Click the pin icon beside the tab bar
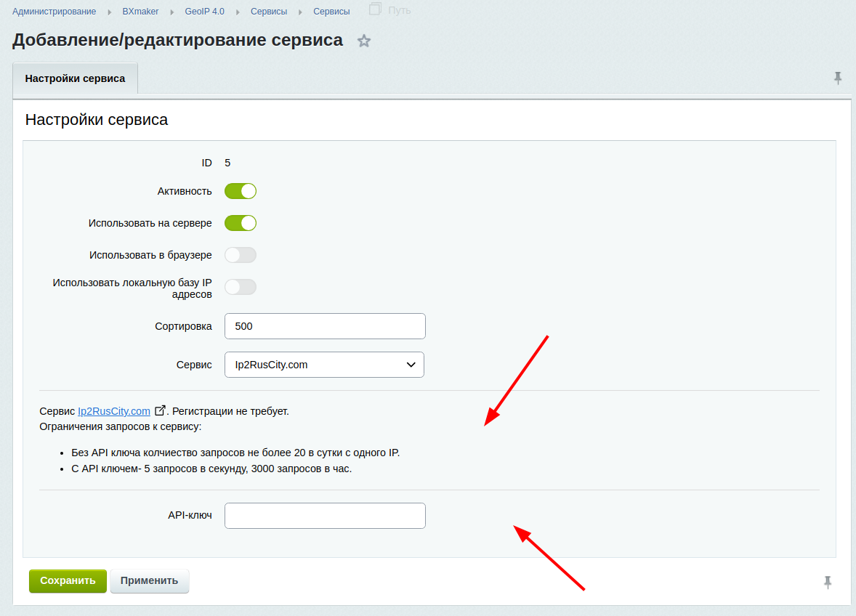The image size is (856, 616). 838,78
